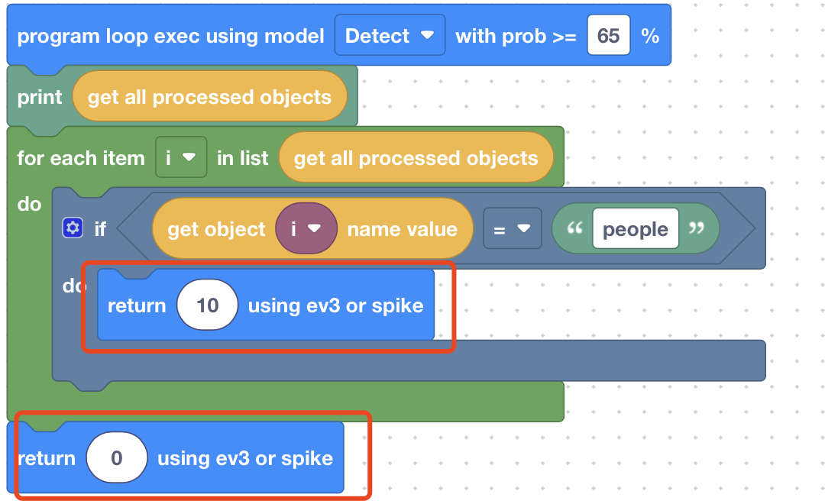Select the for each item block label
825x504 pixels.
pos(80,158)
